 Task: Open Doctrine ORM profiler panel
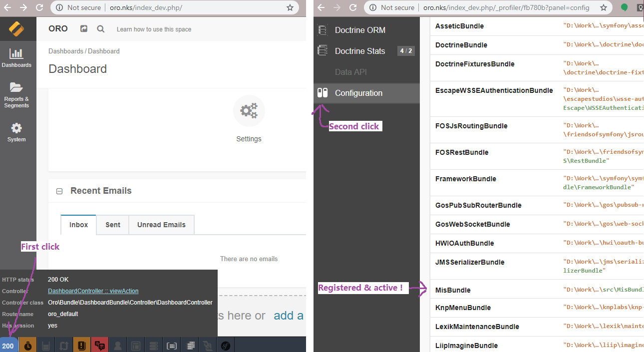[366, 30]
